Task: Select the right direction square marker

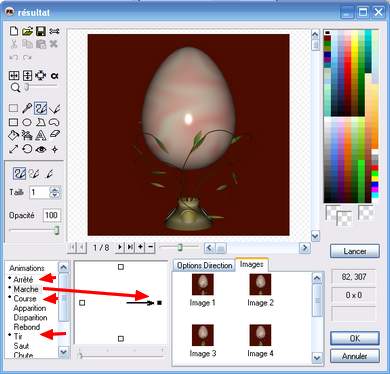Action: coord(159,303)
